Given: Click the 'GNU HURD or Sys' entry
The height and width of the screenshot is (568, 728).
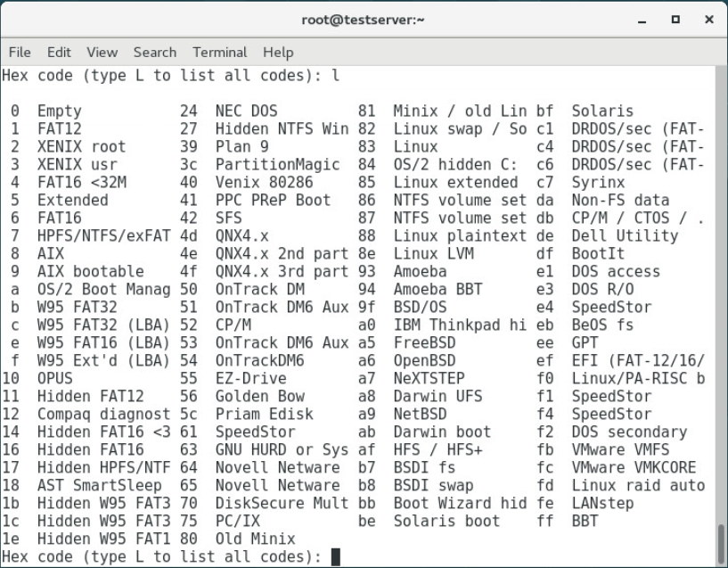Looking at the screenshot, I should 282,449.
